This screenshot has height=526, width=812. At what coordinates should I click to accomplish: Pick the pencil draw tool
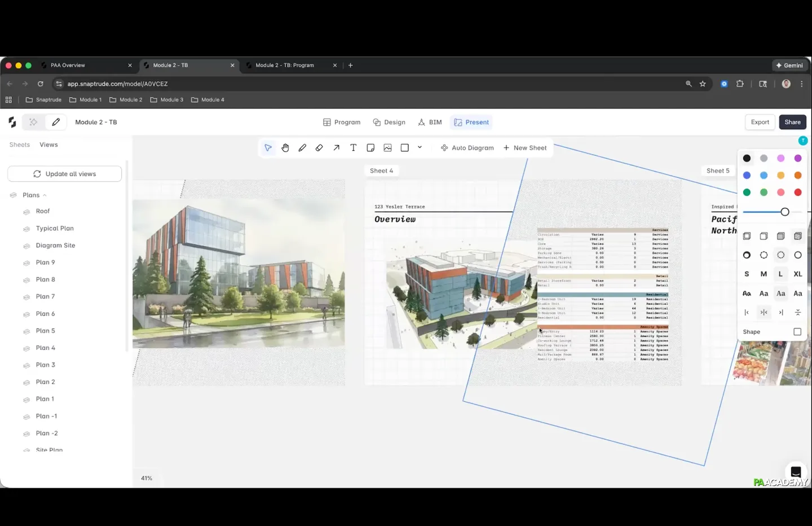pyautogui.click(x=302, y=148)
